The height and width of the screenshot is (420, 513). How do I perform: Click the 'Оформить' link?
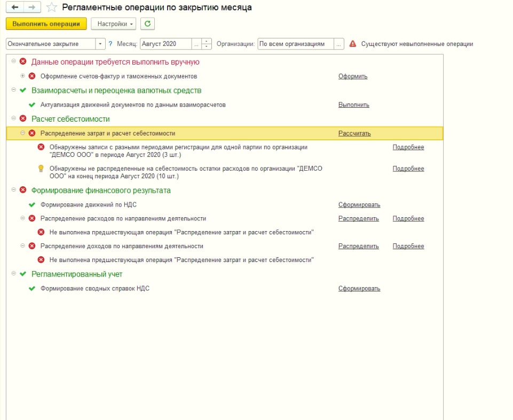pyautogui.click(x=353, y=76)
